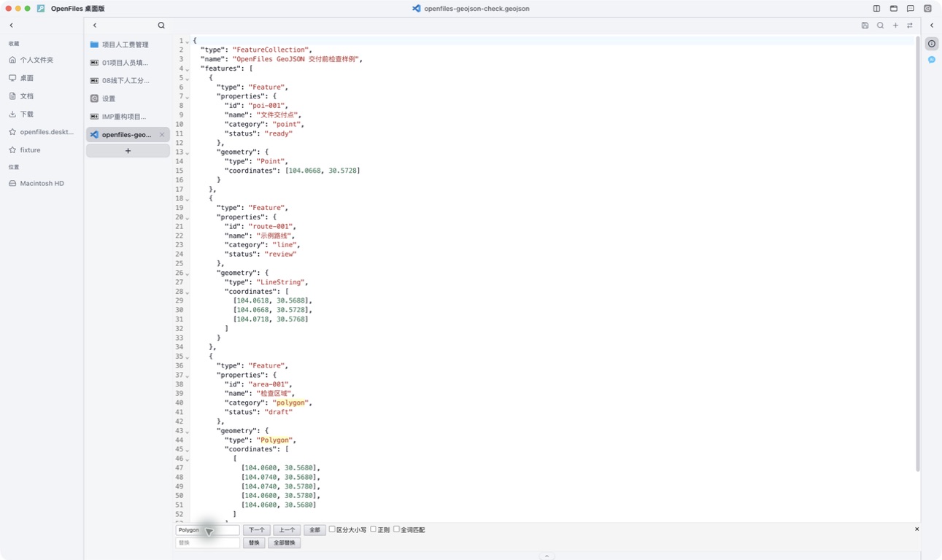This screenshot has height=560, width=942.
Task: Fold the Polygon geometry at line 43
Action: click(188, 432)
